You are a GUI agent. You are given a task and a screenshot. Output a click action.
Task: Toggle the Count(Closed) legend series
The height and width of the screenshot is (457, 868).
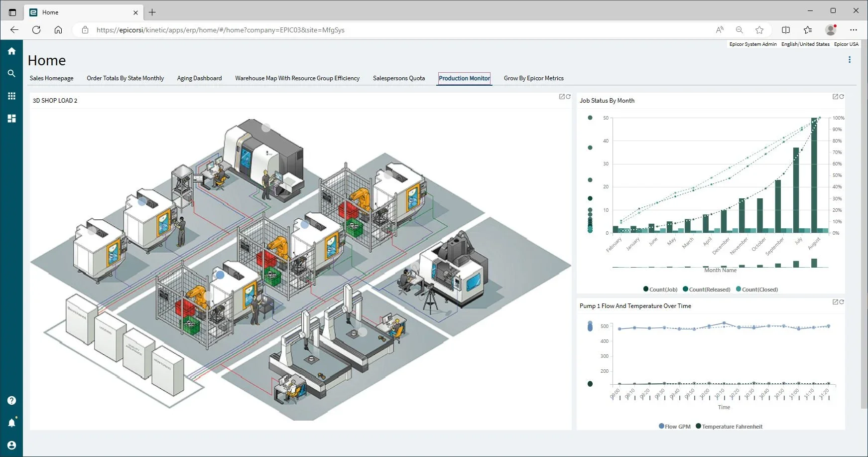pyautogui.click(x=757, y=290)
